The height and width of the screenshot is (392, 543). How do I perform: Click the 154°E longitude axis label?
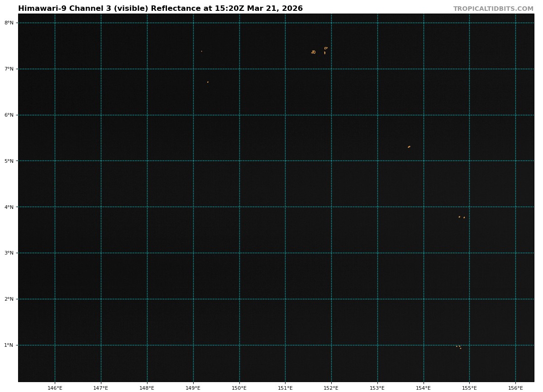(424, 387)
